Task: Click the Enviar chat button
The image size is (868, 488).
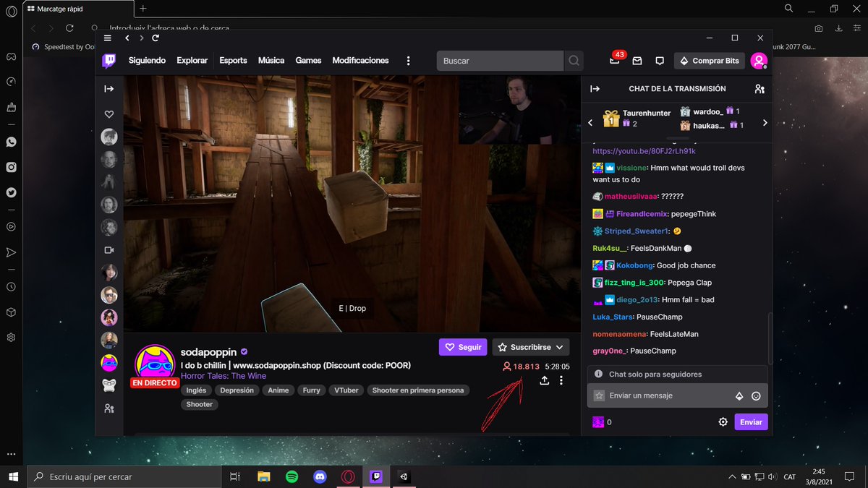Action: coord(751,422)
